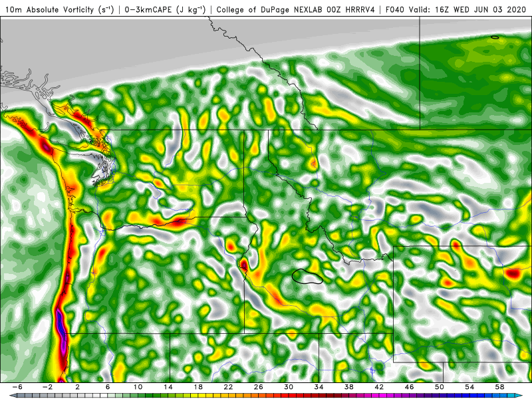Click the "58" color scale tick label
Image resolution: width=532 pixels, height=399 pixels.
[500, 387]
